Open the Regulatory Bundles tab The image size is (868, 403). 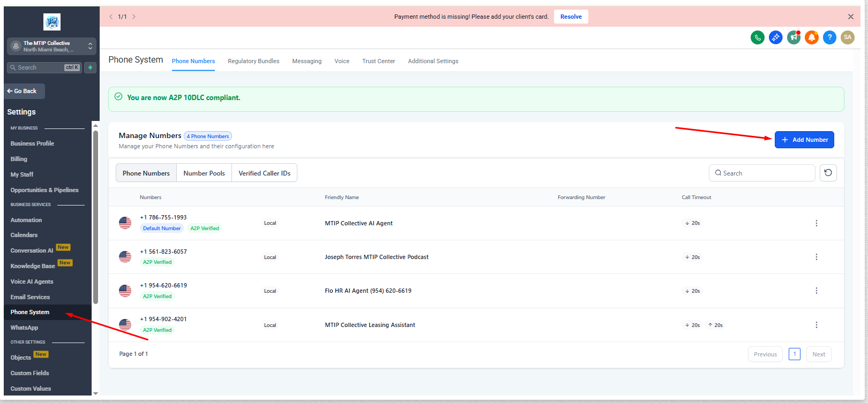click(253, 61)
